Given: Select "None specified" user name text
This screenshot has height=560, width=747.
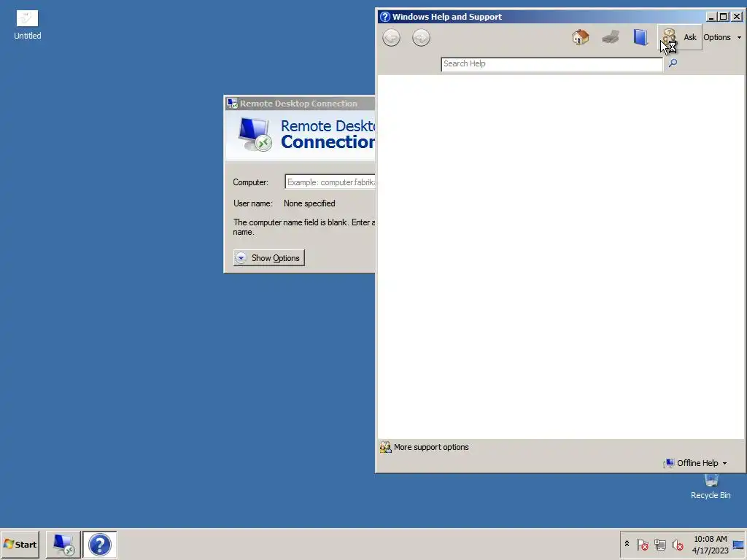Looking at the screenshot, I should point(309,203).
